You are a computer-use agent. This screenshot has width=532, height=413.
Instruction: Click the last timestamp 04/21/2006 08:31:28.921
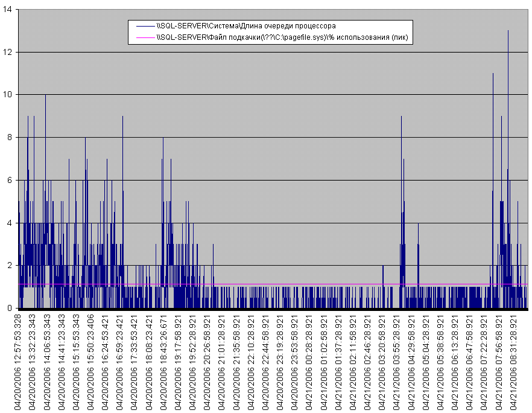click(515, 362)
